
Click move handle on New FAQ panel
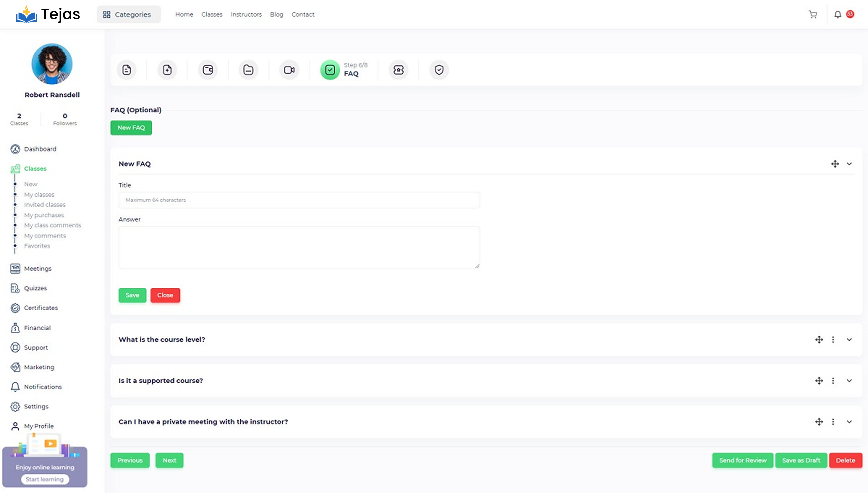[835, 164]
